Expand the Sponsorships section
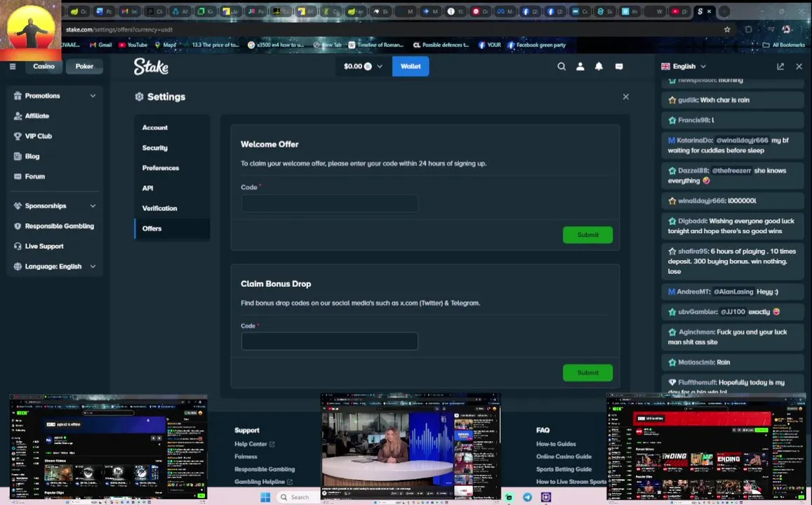This screenshot has width=812, height=505. [x=93, y=206]
